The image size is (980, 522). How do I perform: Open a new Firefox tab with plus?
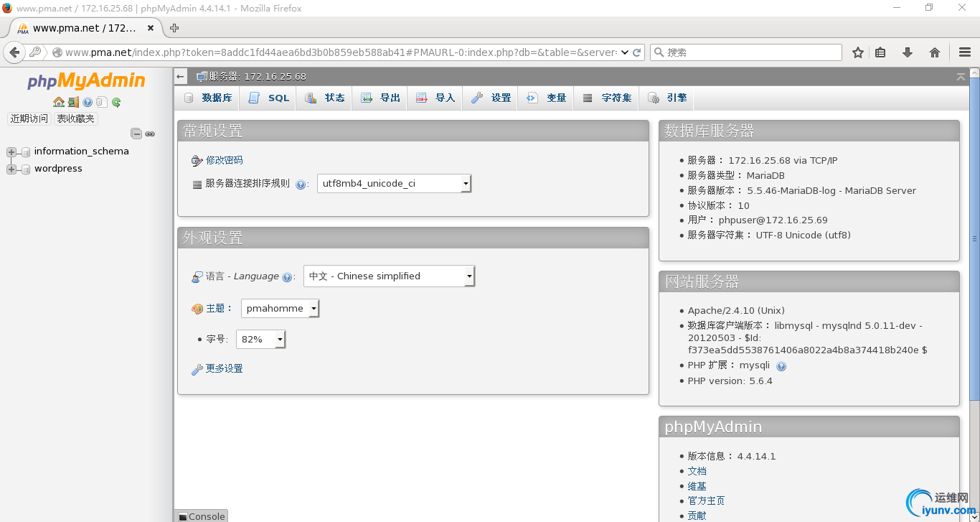174,28
